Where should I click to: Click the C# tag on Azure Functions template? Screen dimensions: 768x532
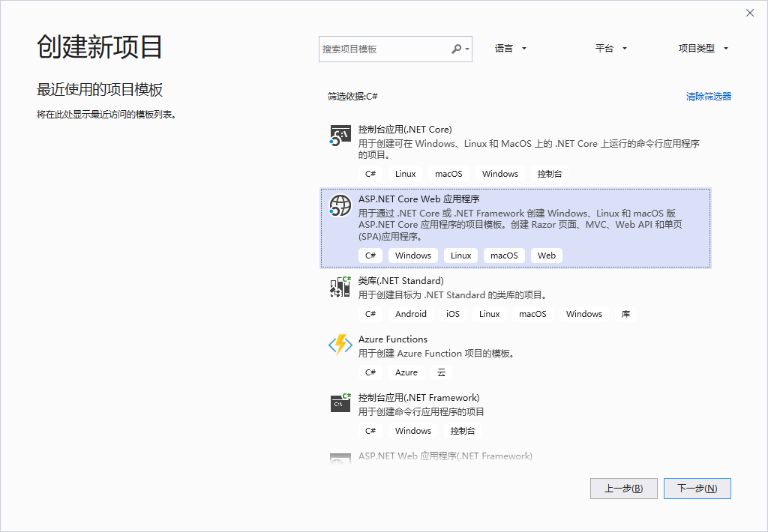tap(370, 372)
